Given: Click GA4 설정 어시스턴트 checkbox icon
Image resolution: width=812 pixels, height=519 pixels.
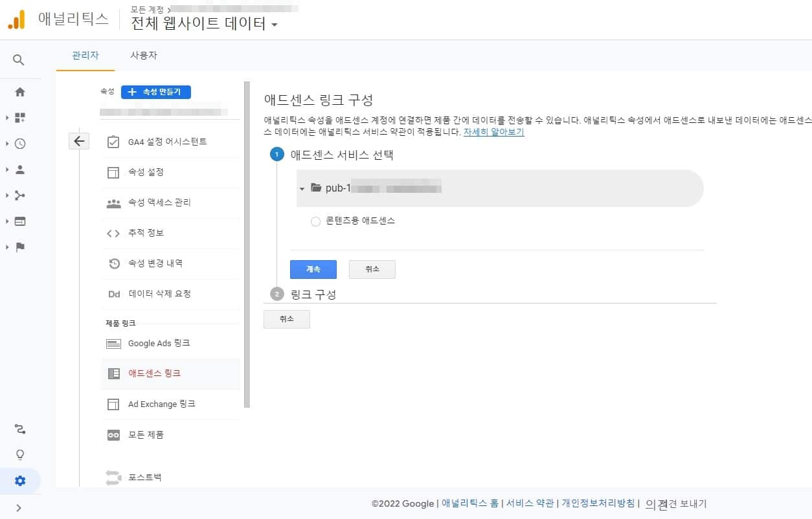Looking at the screenshot, I should (113, 142).
